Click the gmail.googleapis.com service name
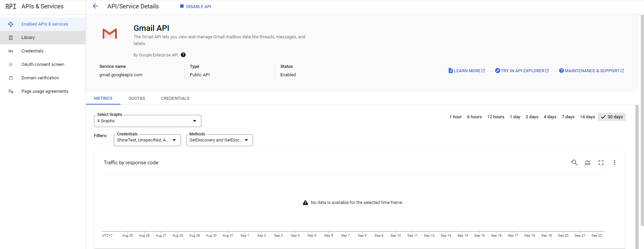The image size is (644, 249). coord(121,75)
